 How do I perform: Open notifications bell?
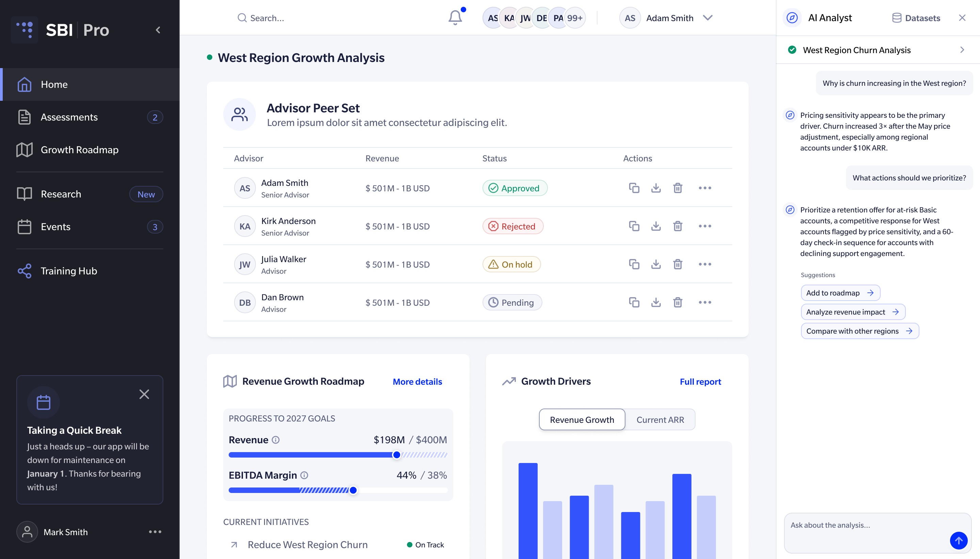click(x=456, y=18)
